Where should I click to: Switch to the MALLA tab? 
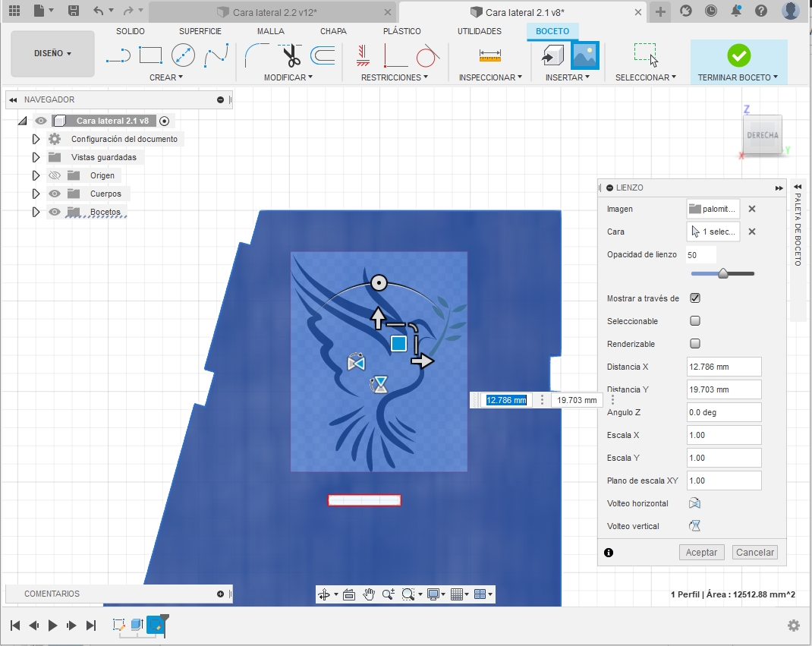(271, 31)
